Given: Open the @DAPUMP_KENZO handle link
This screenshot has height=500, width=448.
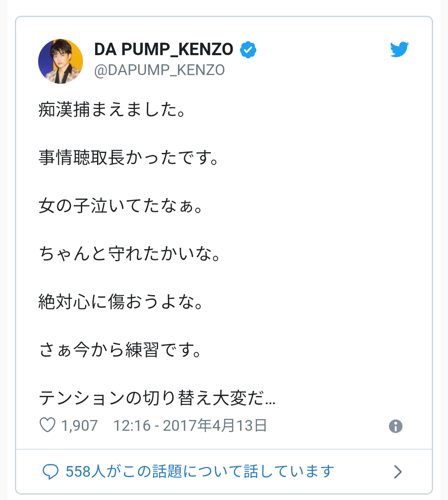Looking at the screenshot, I should click(x=160, y=70).
